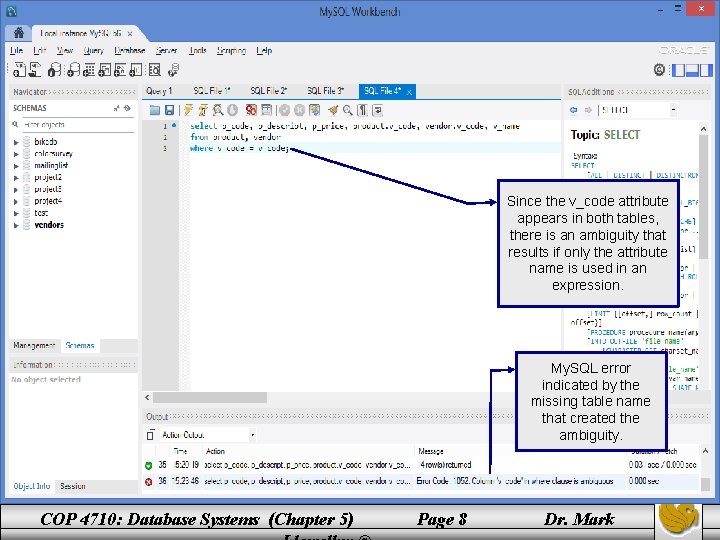Image resolution: width=720 pixels, height=540 pixels.
Task: Open the Query menu
Action: tap(93, 51)
